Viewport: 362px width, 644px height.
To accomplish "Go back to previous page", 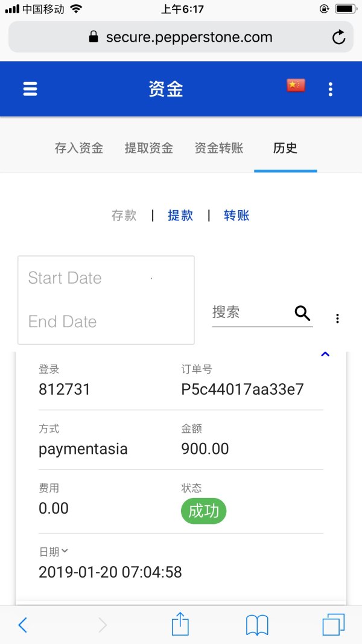I will [22, 624].
